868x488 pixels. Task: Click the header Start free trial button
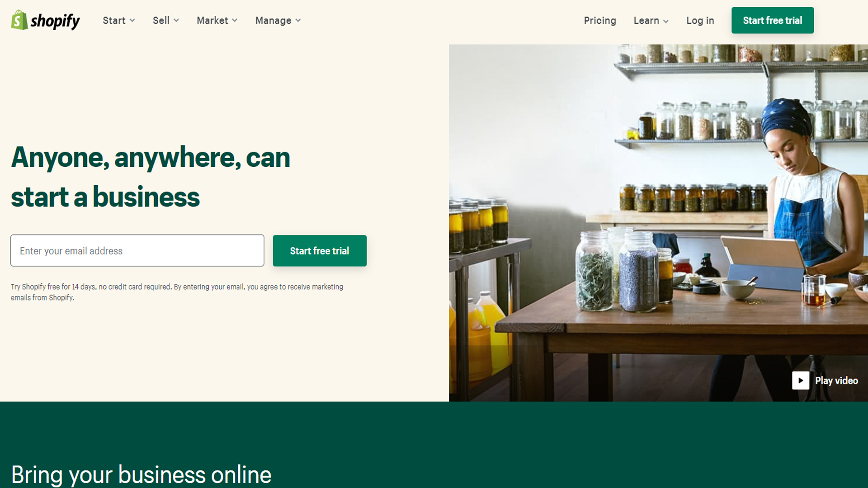pyautogui.click(x=773, y=20)
